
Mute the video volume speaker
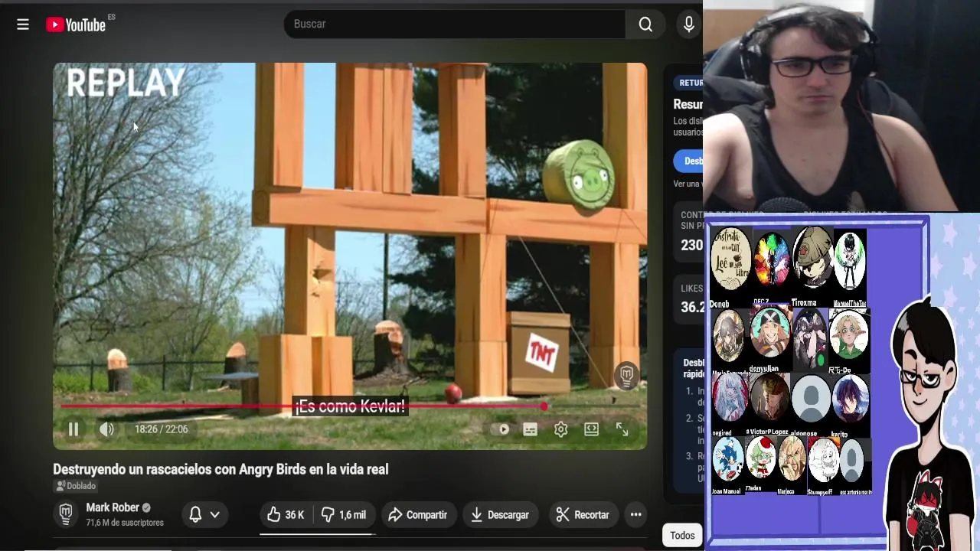[x=107, y=429]
